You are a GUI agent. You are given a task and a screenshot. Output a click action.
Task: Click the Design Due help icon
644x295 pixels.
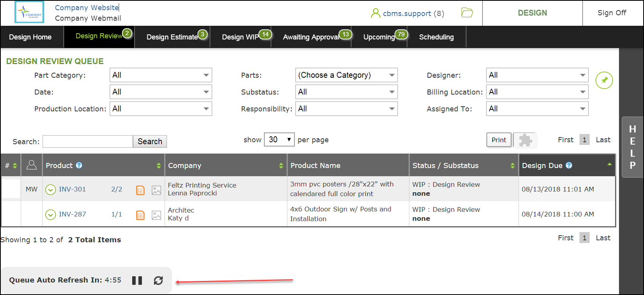[569, 165]
